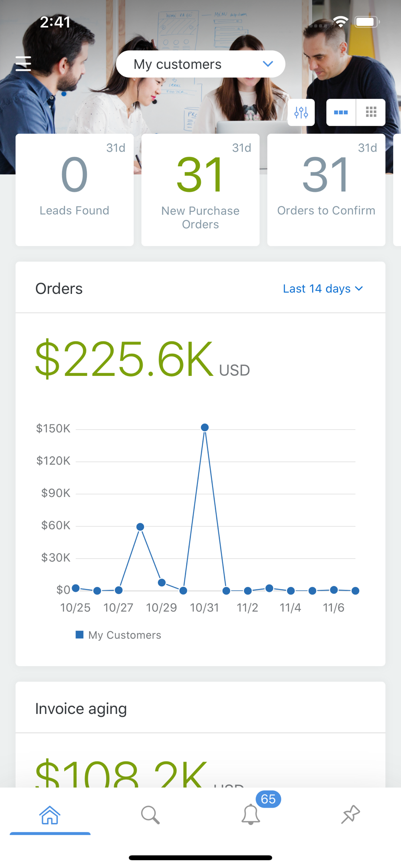
Task: Select the 11/6 data point
Action: pyautogui.click(x=334, y=590)
